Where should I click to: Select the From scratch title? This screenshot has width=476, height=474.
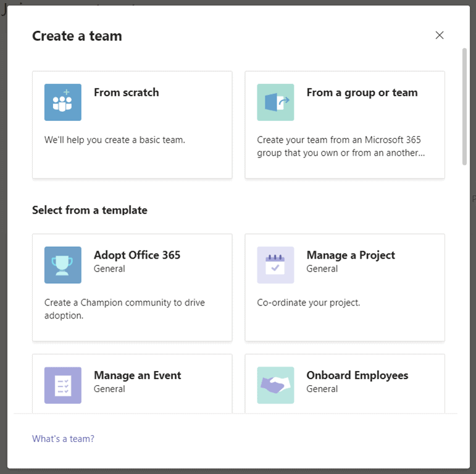[x=126, y=93]
